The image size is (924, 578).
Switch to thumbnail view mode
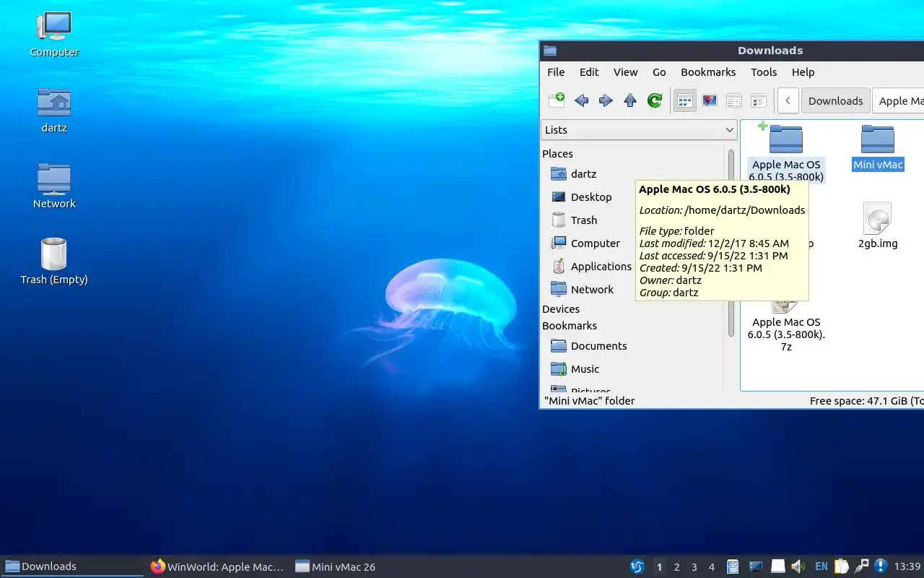710,100
